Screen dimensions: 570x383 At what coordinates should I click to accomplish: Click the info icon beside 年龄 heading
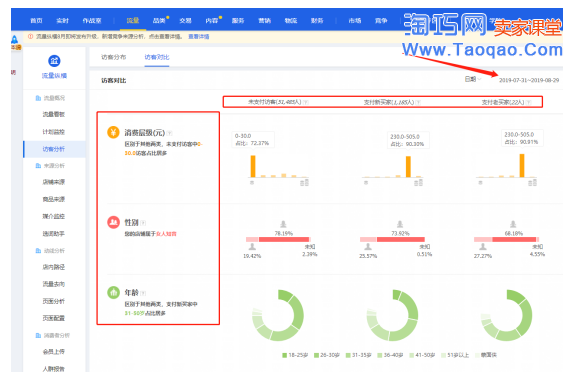pos(143,293)
